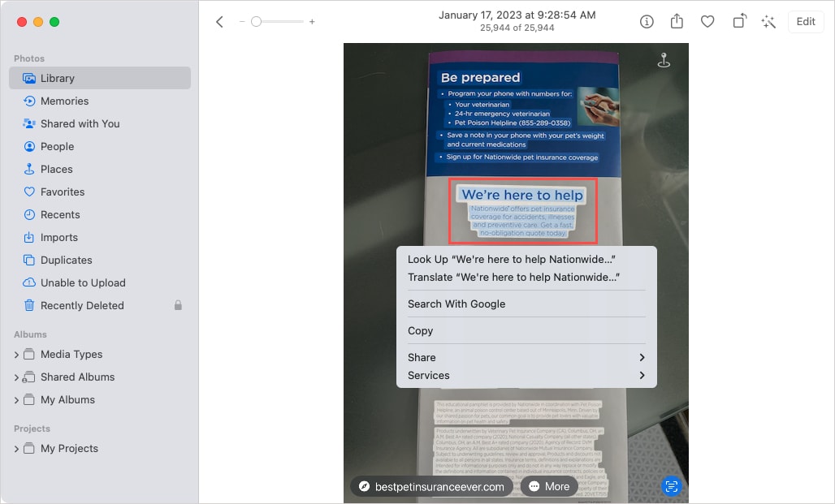Viewport: 835px width, 504px height.
Task: Click the Edit button
Action: tap(805, 22)
